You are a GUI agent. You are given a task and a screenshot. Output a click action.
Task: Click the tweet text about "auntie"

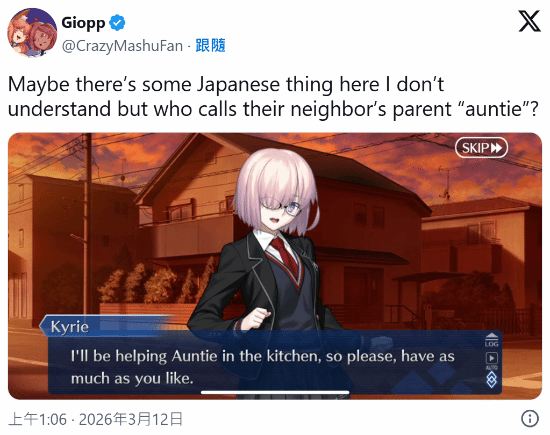tap(273, 96)
